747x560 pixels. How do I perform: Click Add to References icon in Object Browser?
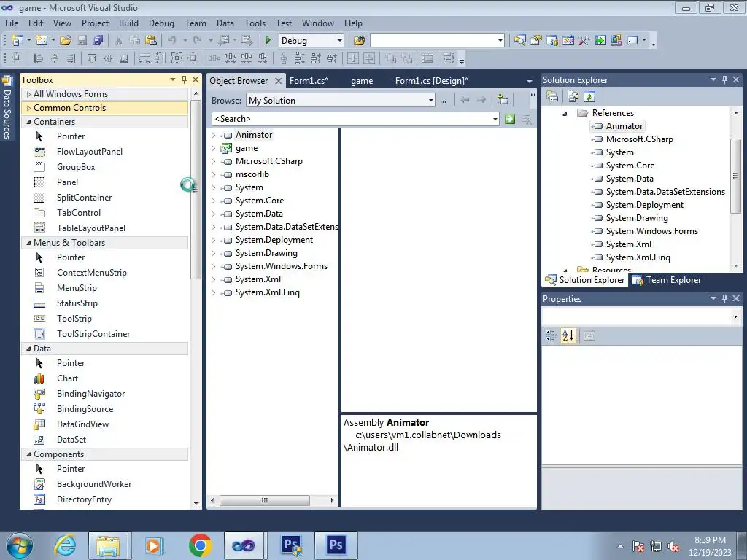[x=502, y=99]
